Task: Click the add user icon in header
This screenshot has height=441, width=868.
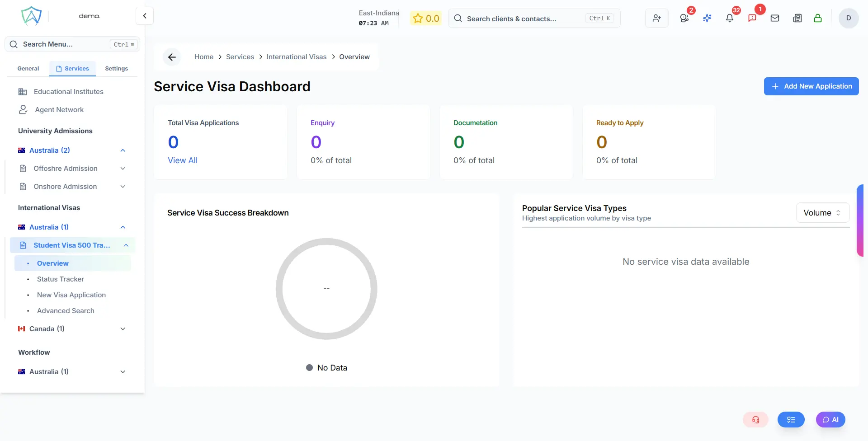Action: 656,18
